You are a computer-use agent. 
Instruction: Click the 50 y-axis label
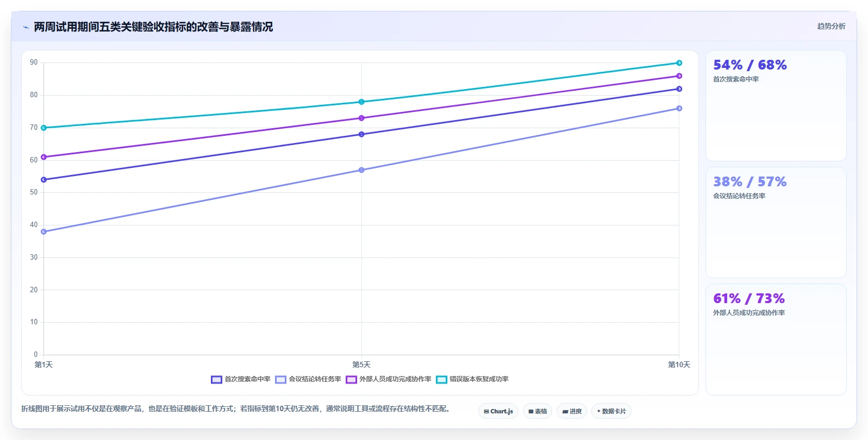[34, 192]
